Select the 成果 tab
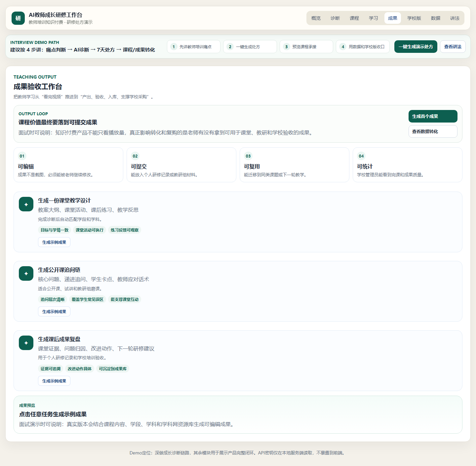The image size is (476, 466). 393,18
